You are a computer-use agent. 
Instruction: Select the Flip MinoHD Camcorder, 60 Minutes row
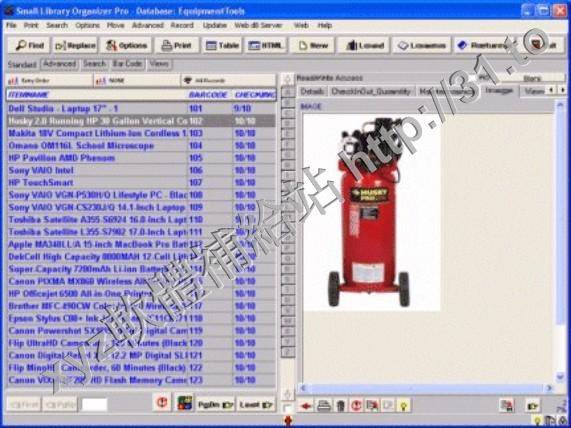point(141,368)
